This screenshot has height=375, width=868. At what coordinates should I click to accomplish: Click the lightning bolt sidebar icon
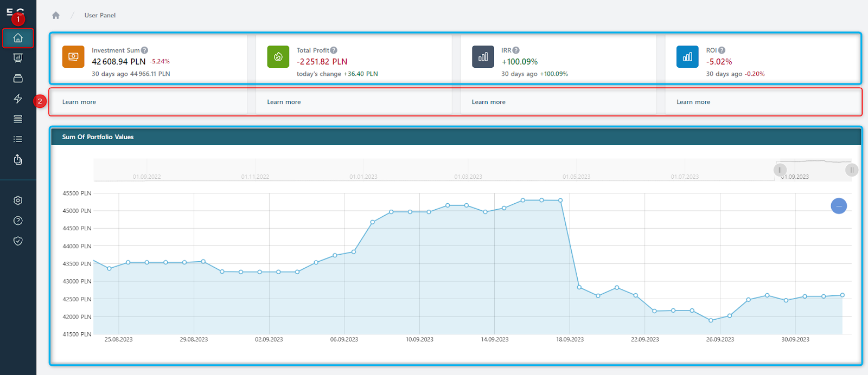point(18,98)
